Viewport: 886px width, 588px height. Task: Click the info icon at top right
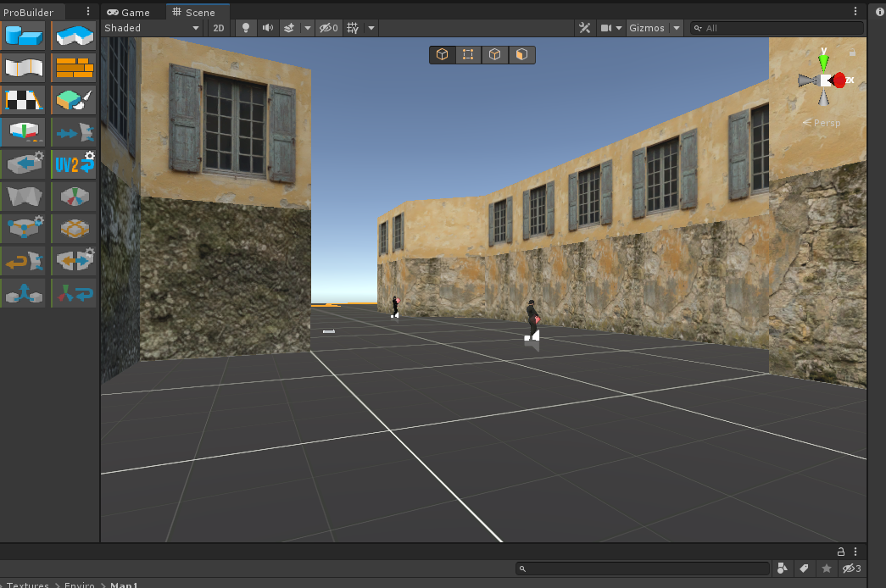coord(880,11)
